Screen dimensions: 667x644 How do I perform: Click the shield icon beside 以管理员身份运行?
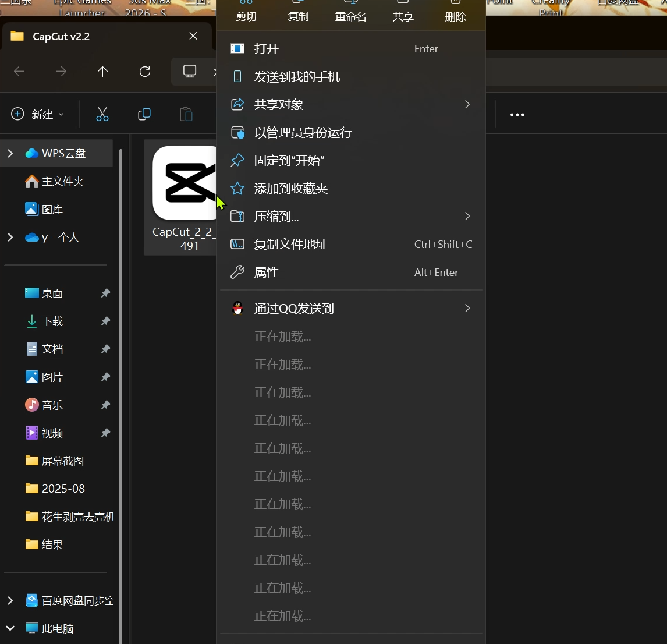237,133
